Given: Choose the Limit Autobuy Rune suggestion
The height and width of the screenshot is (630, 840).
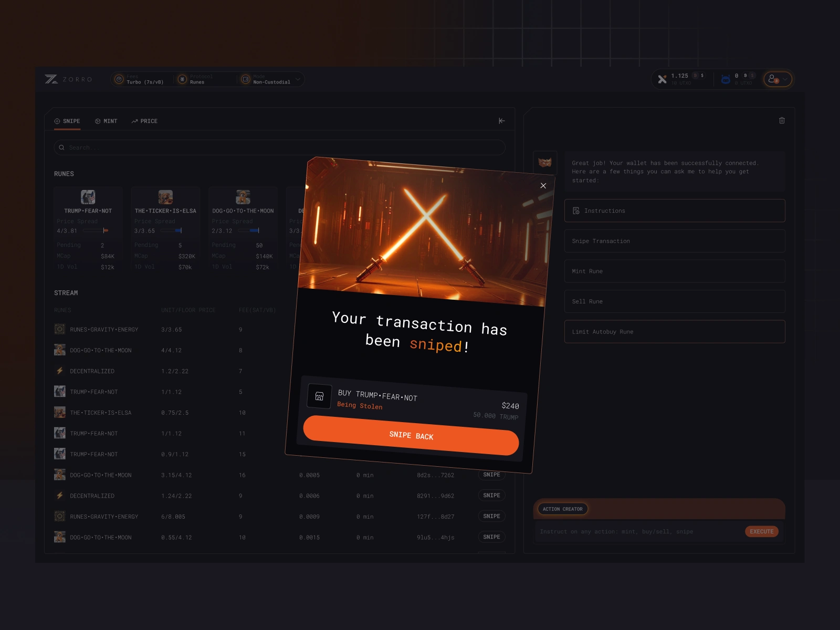Looking at the screenshot, I should coord(675,332).
